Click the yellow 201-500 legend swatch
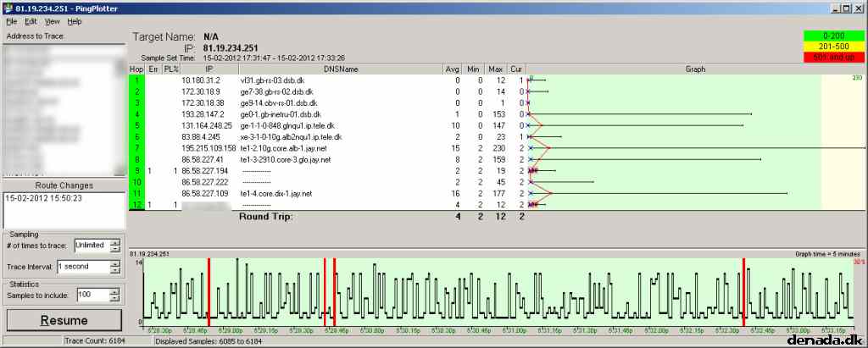868x348 pixels. click(833, 47)
